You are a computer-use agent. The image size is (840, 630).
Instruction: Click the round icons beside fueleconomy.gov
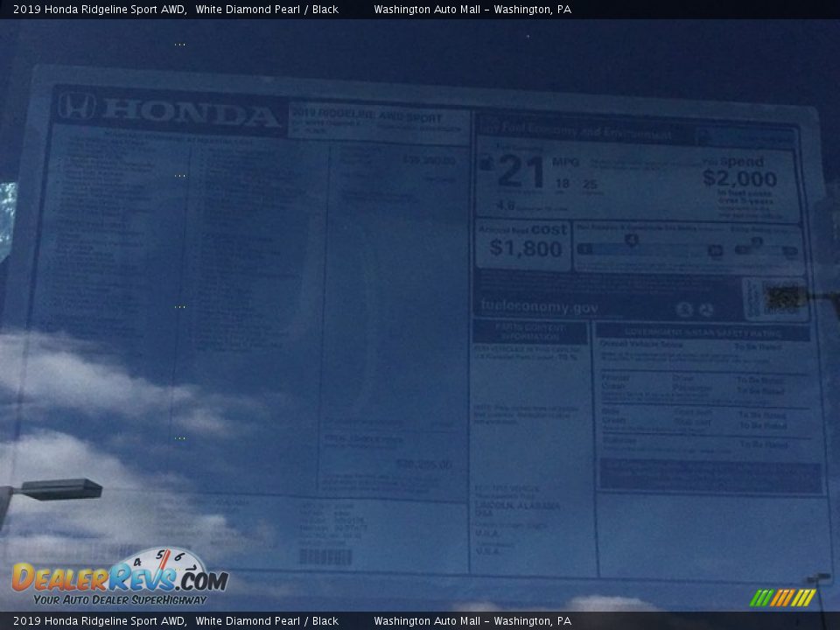pyautogui.click(x=696, y=309)
